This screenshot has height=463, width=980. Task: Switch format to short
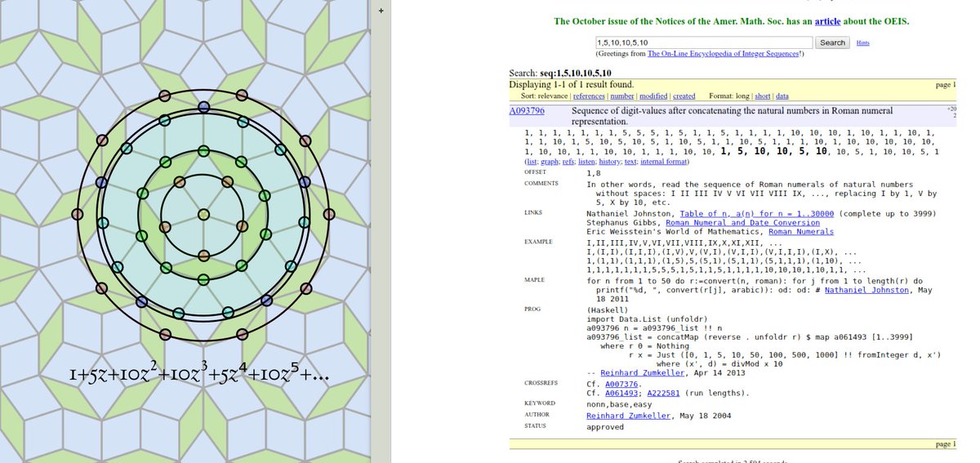click(762, 96)
